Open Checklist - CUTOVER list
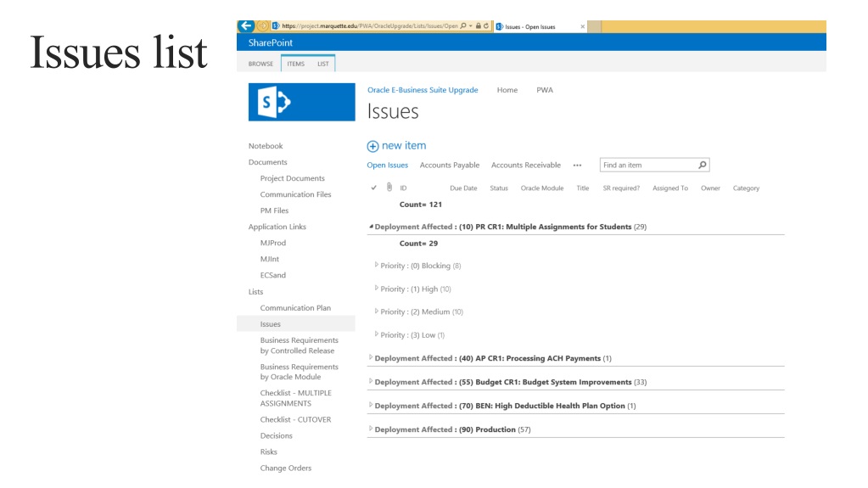 click(x=295, y=419)
